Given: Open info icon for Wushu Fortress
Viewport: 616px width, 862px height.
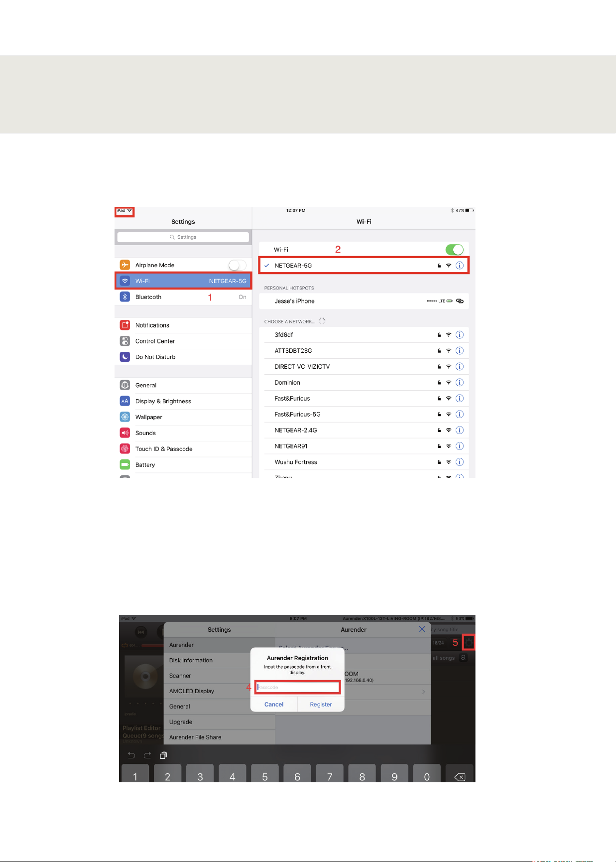Looking at the screenshot, I should pos(460,462).
